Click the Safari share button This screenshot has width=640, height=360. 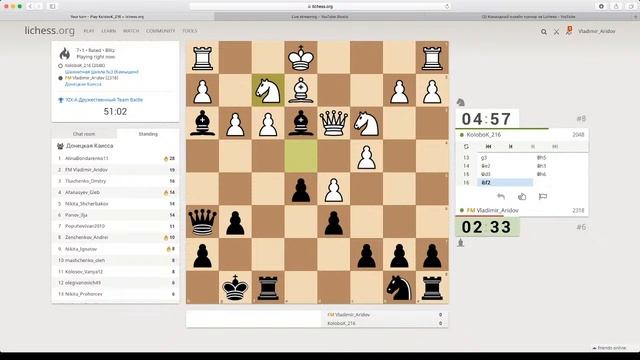616,7
